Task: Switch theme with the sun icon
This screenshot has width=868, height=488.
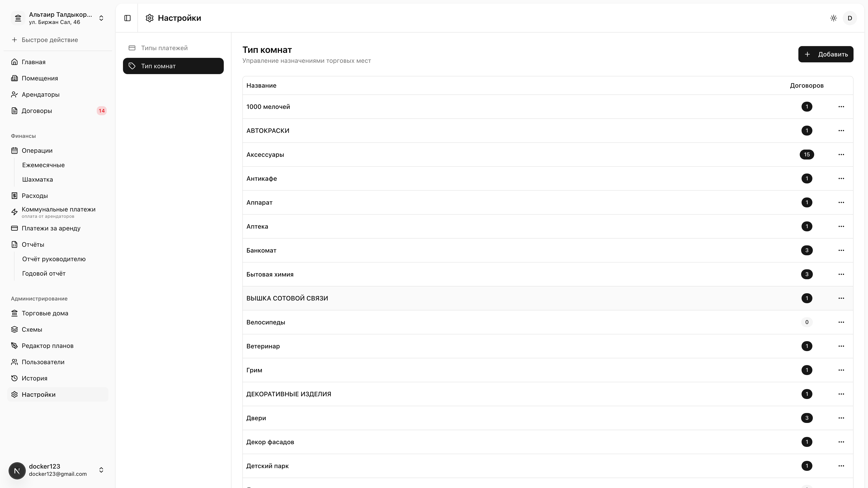Action: [834, 18]
